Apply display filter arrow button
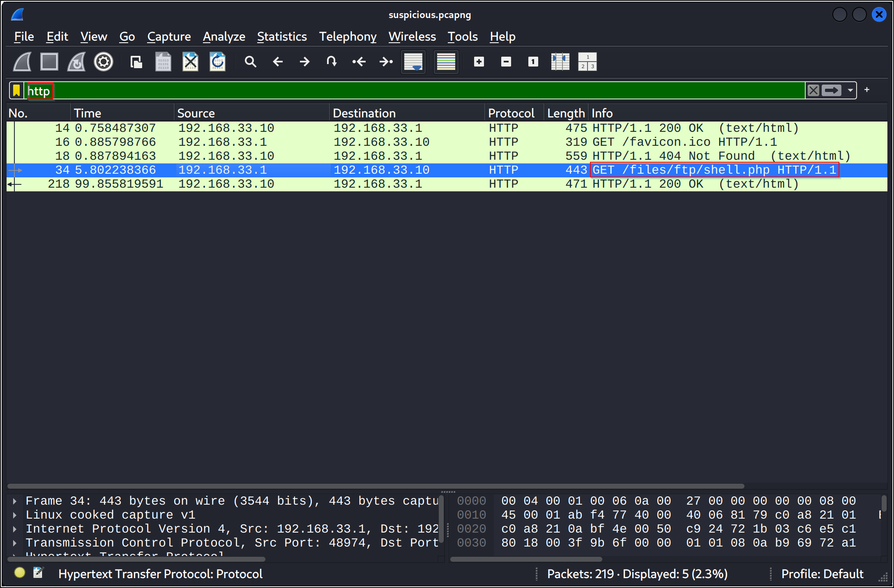 coord(832,90)
